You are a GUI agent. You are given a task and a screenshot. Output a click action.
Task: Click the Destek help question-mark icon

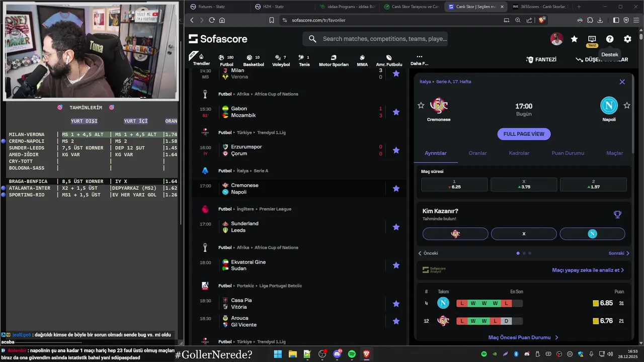610,39
